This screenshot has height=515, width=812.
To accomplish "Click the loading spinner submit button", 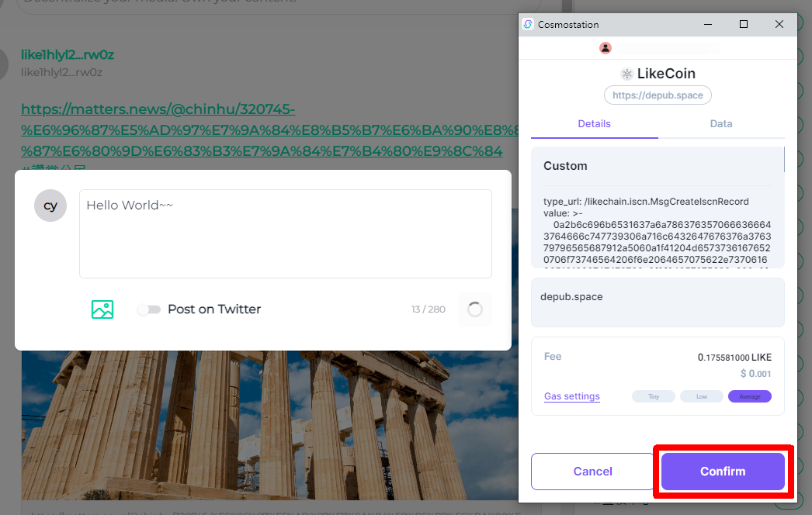I will (475, 309).
